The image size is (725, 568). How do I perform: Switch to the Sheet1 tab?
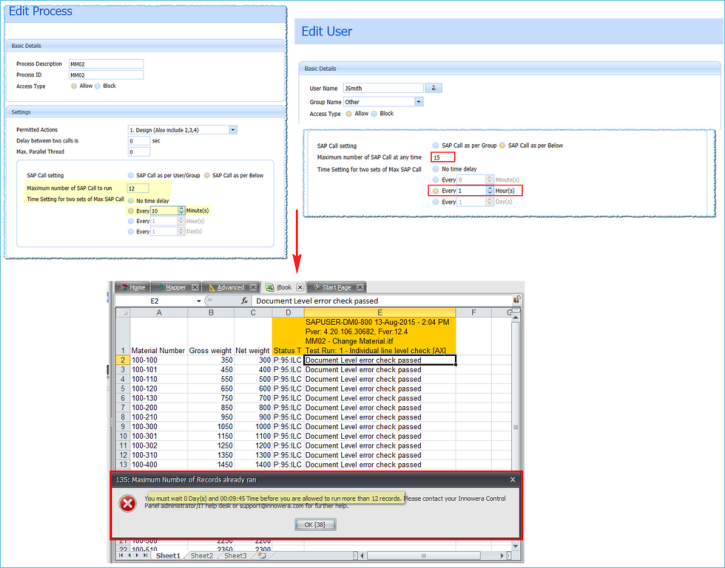point(168,556)
